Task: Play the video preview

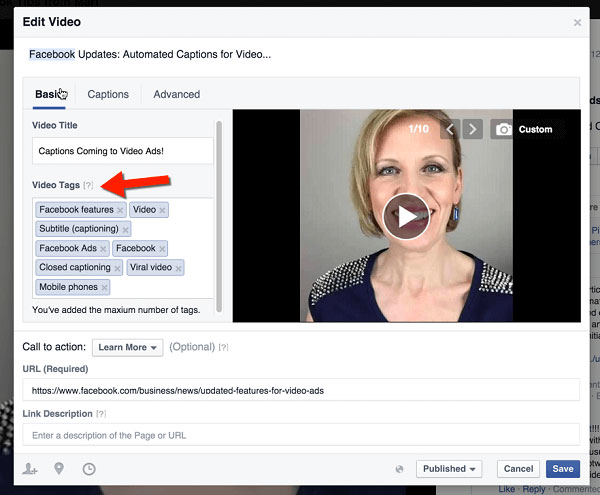Action: point(406,217)
